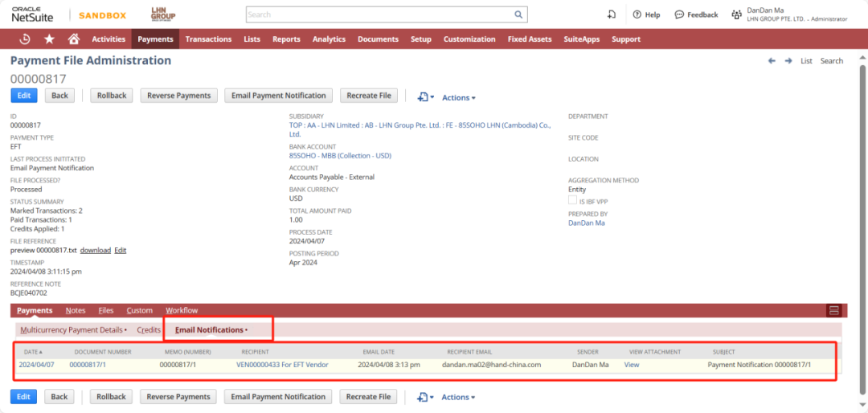Click the bottom print/attach icon beside Recreate File

(x=425, y=397)
